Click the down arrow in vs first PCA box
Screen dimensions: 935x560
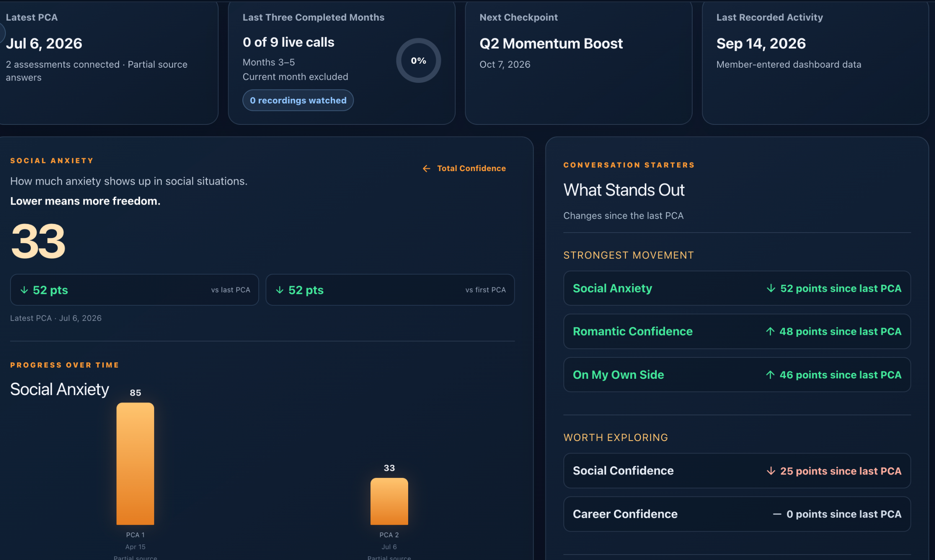(279, 290)
